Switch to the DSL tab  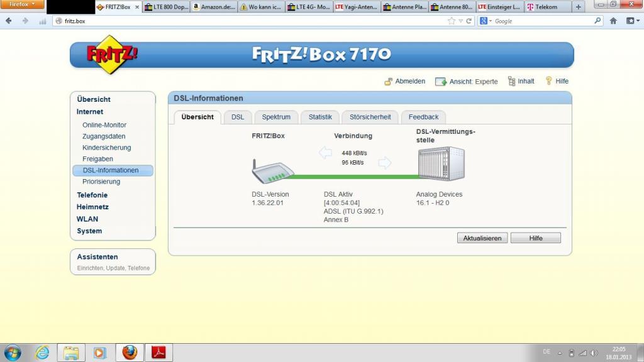[237, 117]
